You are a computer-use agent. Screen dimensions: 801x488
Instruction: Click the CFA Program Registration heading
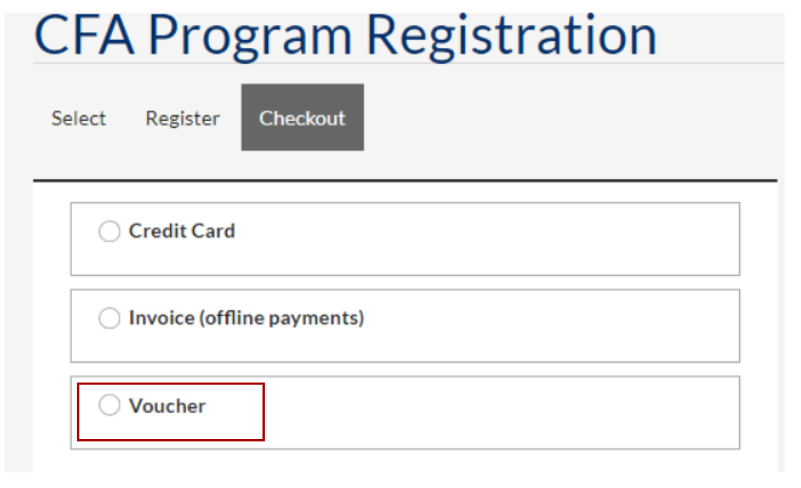(x=346, y=33)
